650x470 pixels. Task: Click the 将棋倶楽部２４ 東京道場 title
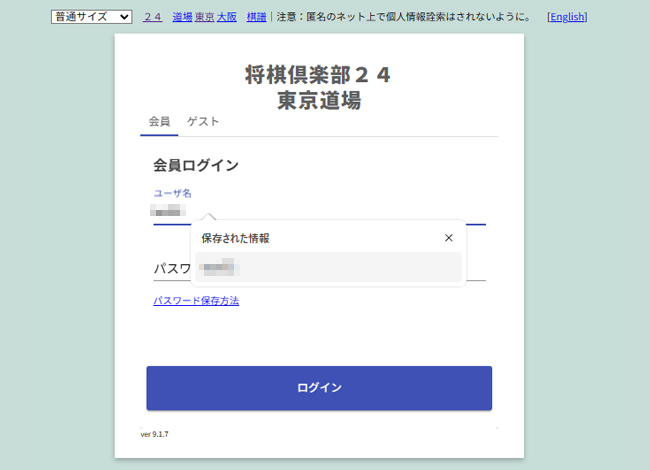pyautogui.click(x=319, y=87)
